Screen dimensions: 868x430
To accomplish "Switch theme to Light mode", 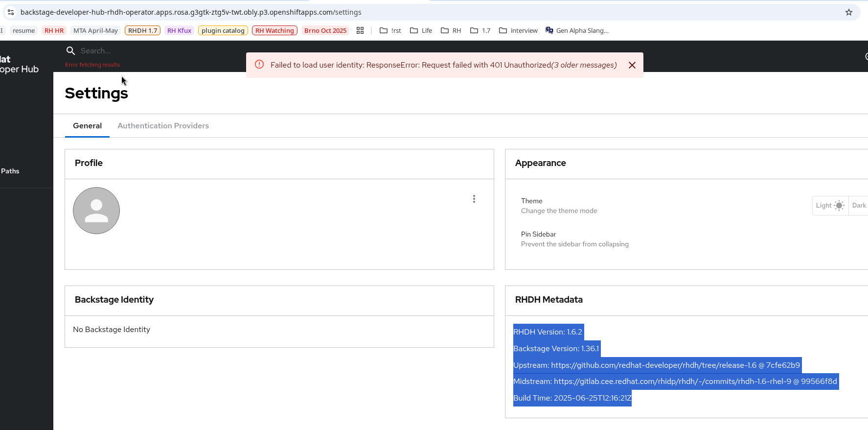I will click(830, 206).
